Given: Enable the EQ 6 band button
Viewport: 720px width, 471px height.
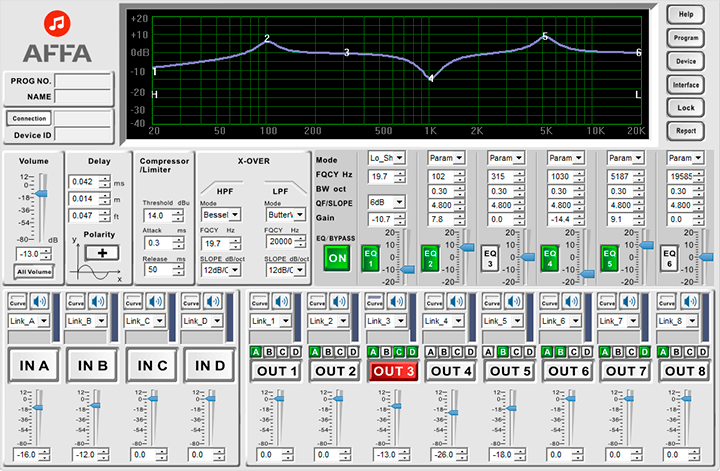Looking at the screenshot, I should tap(669, 258).
